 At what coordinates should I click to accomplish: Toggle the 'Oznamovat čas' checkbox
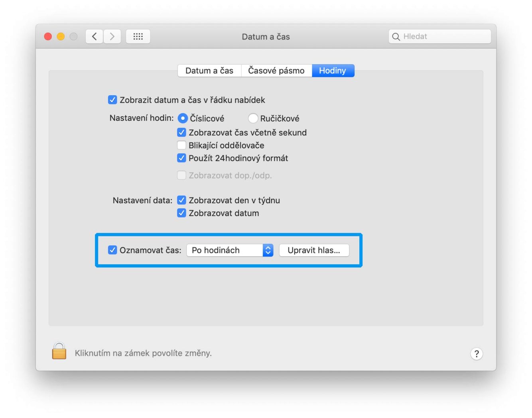point(112,250)
